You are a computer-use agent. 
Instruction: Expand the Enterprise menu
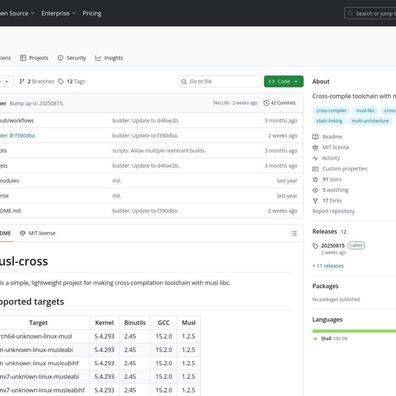[x=58, y=13]
